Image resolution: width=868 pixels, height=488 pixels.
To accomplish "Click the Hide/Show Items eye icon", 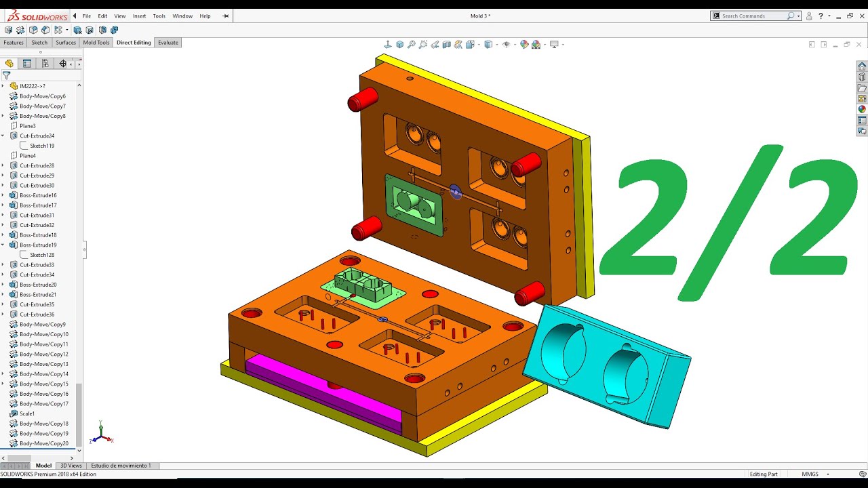I will [506, 45].
